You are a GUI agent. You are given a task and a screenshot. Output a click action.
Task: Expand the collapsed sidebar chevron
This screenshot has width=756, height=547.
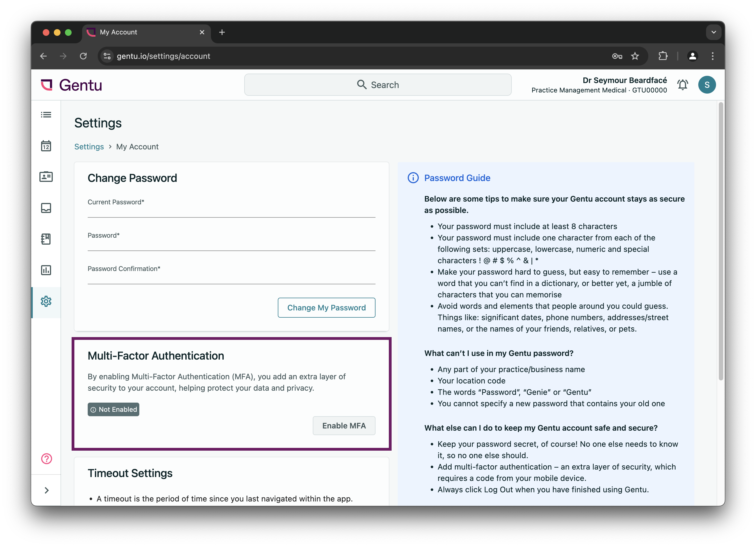pos(46,490)
